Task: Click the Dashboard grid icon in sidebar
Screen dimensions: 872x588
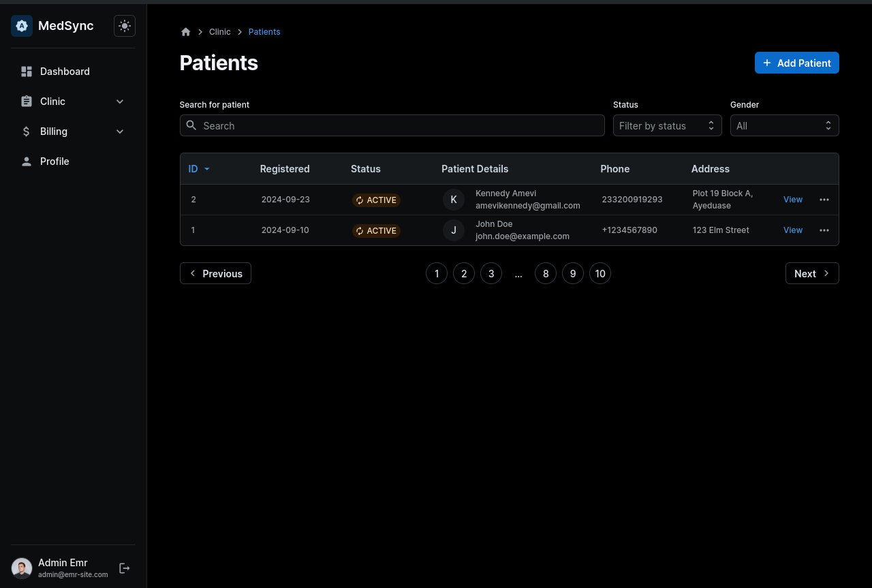Action: coord(27,72)
